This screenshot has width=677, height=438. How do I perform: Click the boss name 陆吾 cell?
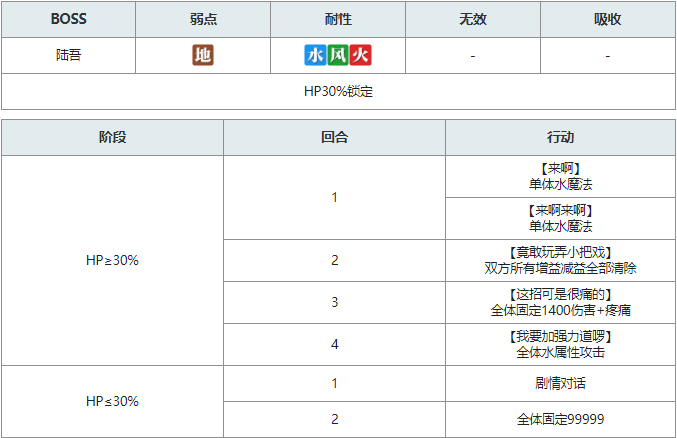pyautogui.click(x=69, y=55)
